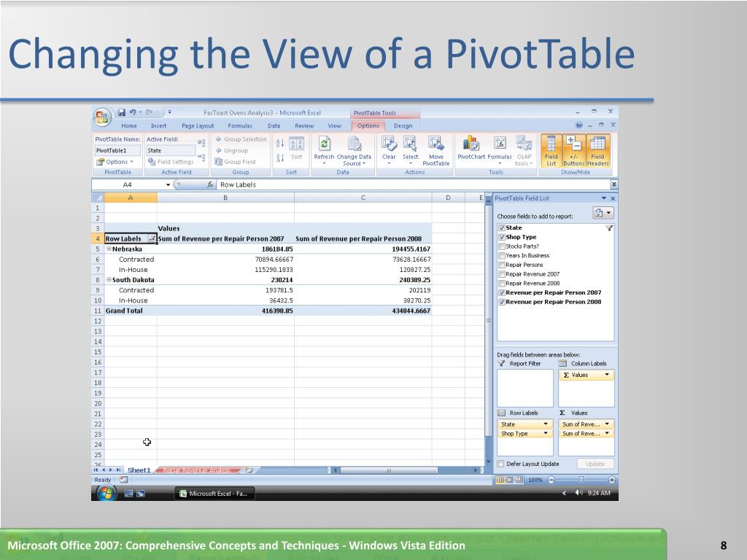Open the Page Layout ribbon tab
The image size is (747, 560).
point(198,125)
